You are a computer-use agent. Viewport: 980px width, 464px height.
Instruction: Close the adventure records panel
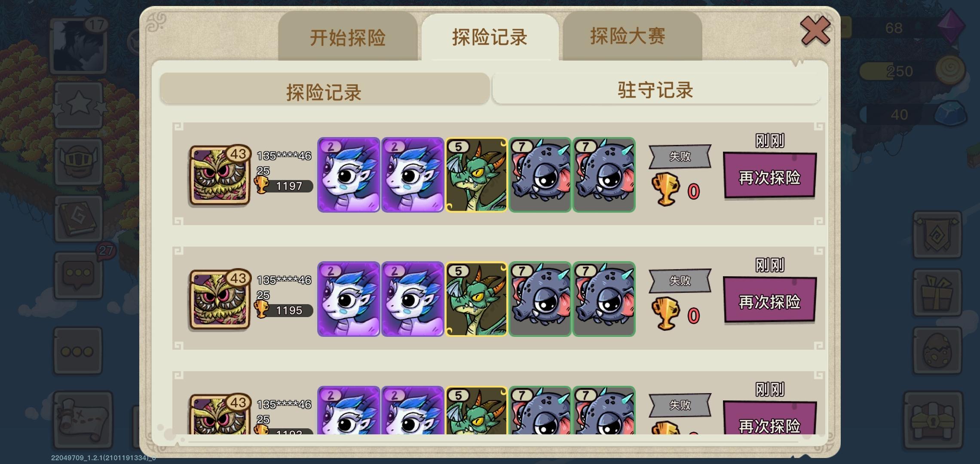click(x=815, y=30)
